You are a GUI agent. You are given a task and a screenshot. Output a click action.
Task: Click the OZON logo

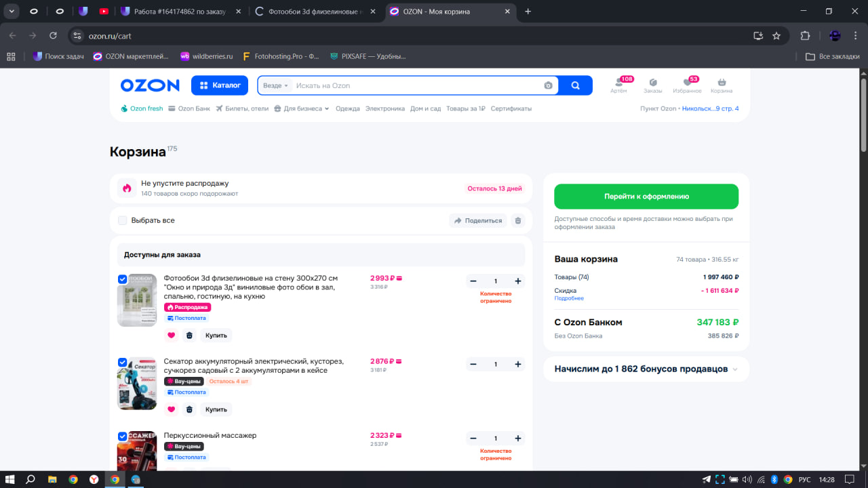pos(150,85)
